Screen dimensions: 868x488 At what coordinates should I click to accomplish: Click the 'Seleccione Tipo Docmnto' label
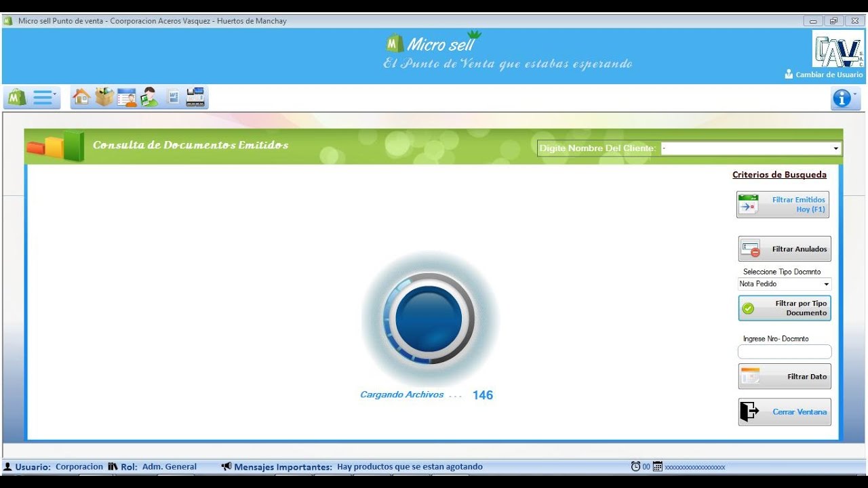click(782, 272)
